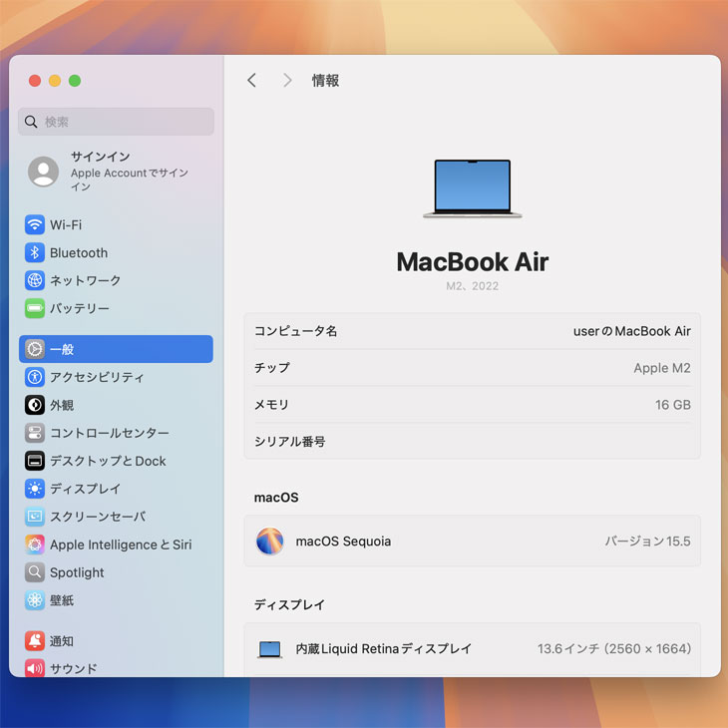Click the 13.6インチ (2560 × 1664) value
The width and height of the screenshot is (728, 728).
tap(614, 648)
